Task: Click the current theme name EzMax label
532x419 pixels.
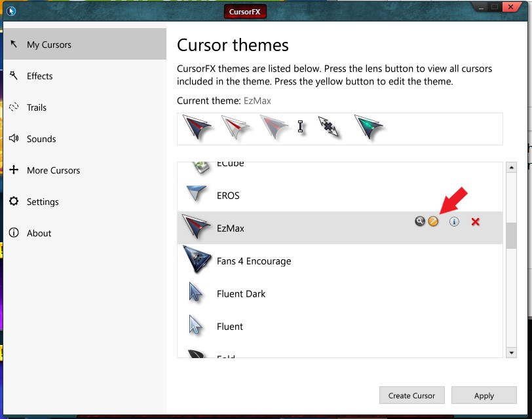Action: point(257,101)
